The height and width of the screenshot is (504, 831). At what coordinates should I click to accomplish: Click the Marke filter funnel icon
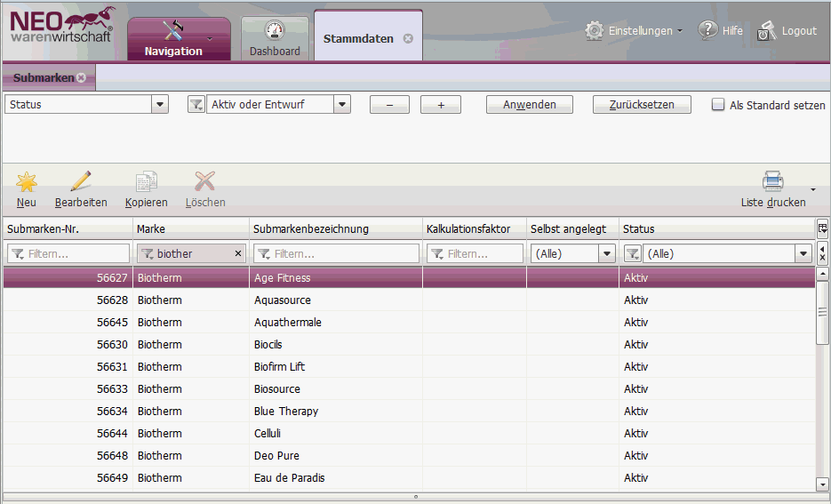[x=148, y=254]
